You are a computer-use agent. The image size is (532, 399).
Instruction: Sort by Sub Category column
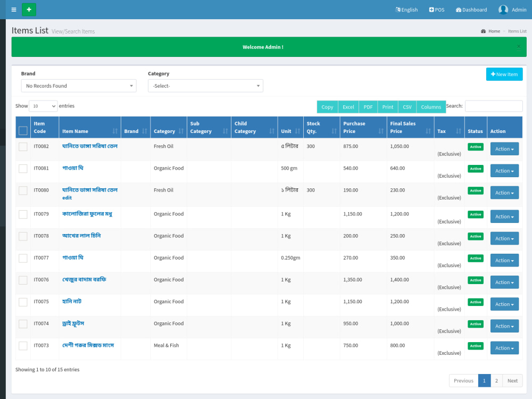click(209, 127)
